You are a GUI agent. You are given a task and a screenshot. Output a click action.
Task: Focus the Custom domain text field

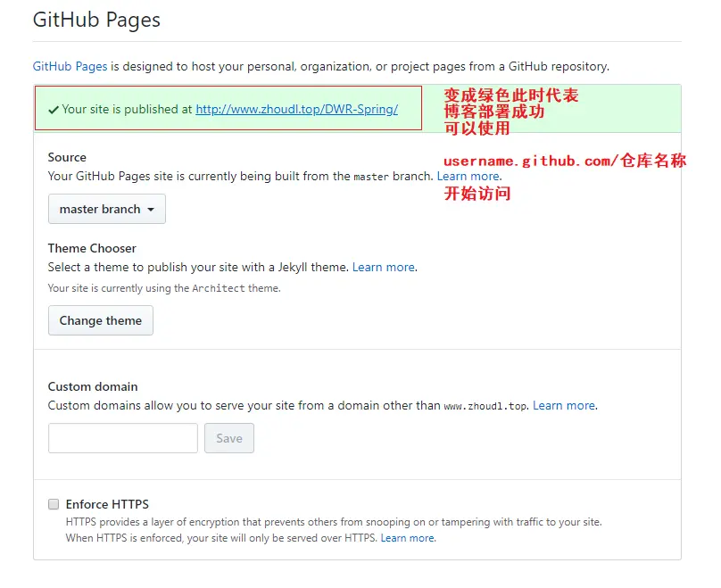pos(123,438)
